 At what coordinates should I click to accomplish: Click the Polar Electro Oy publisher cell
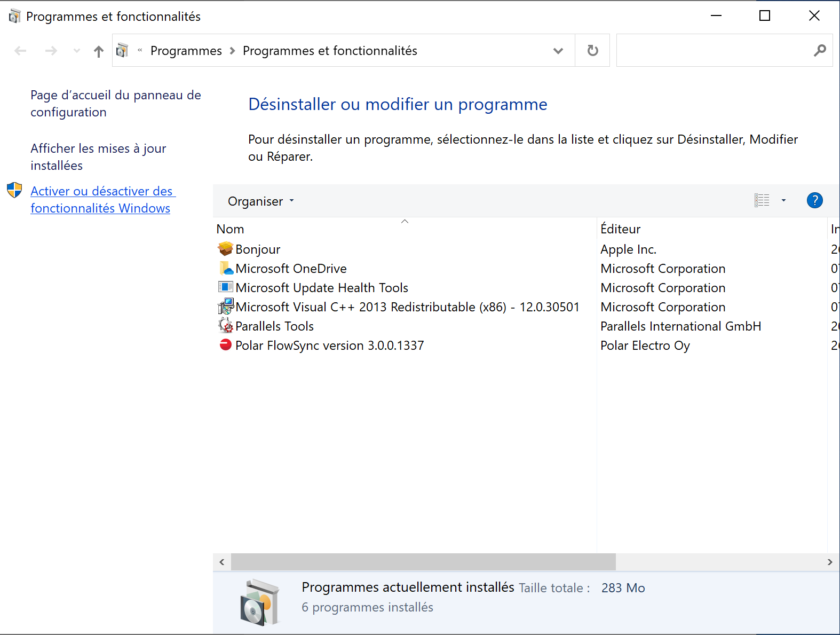tap(645, 346)
